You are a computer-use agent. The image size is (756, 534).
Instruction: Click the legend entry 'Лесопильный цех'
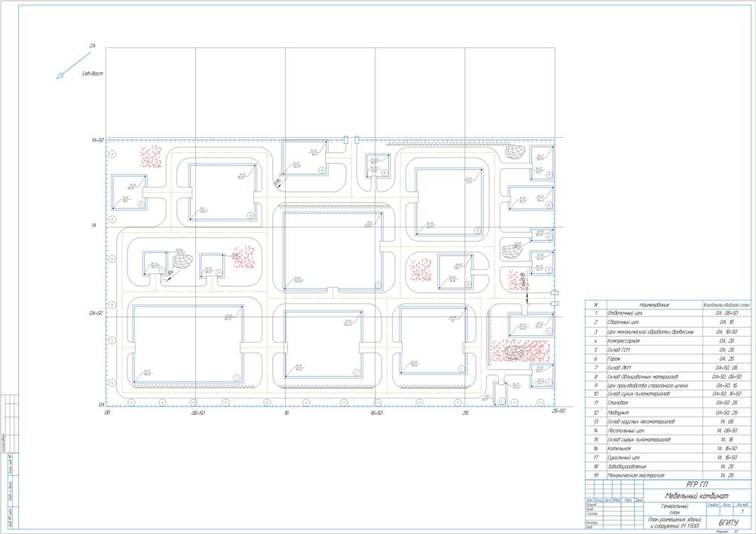pyautogui.click(x=626, y=431)
